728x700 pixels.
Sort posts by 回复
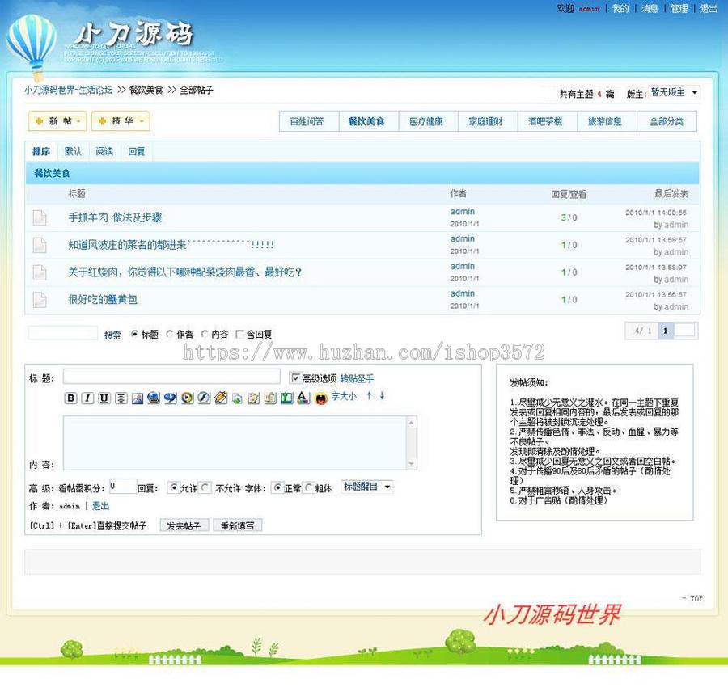137,151
